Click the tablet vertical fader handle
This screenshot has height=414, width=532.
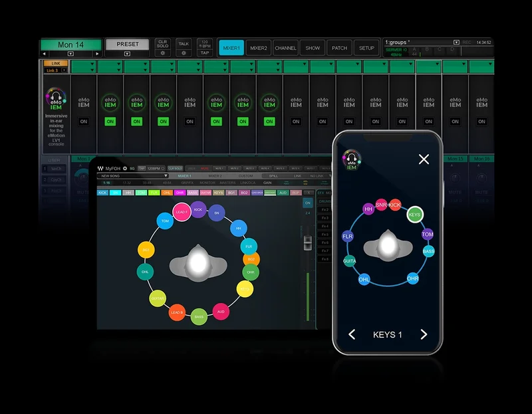click(x=307, y=243)
